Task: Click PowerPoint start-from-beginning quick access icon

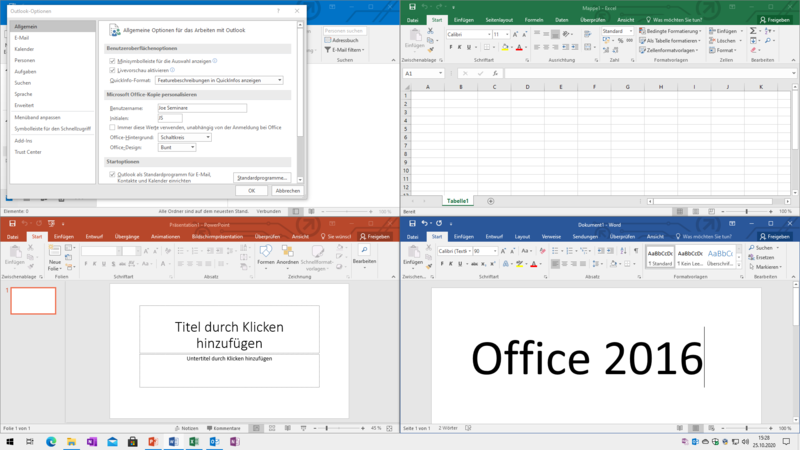Action: [51, 223]
